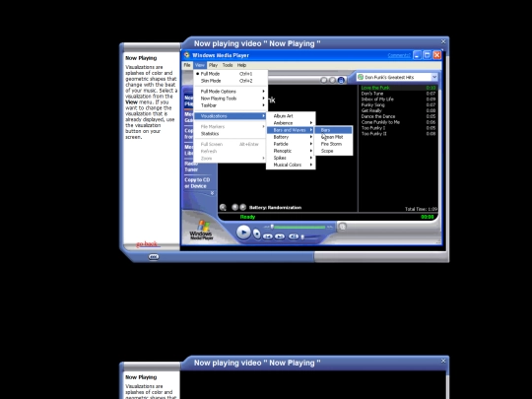Go to previous visualization arrow
The height and width of the screenshot is (399, 532).
[x=234, y=207]
